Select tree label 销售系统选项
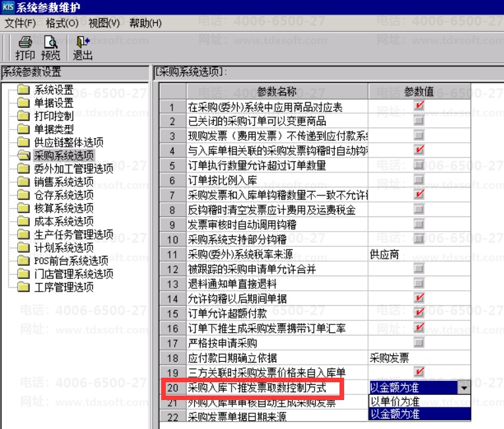504x429 pixels. tap(64, 182)
